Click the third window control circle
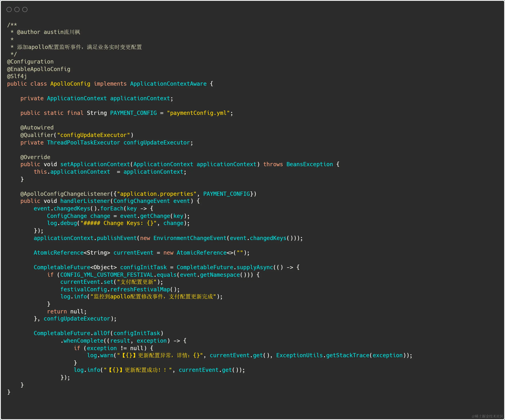The width and height of the screenshot is (505, 420). tap(25, 9)
